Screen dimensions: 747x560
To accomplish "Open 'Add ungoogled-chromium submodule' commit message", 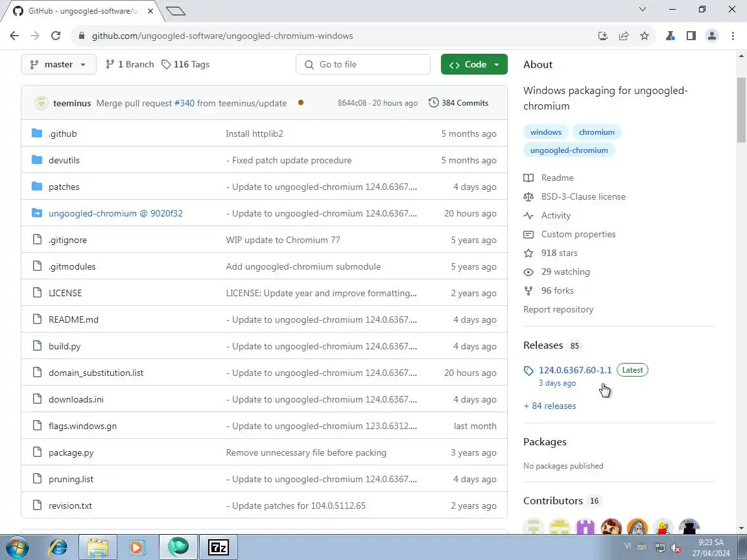I will pos(303,266).
